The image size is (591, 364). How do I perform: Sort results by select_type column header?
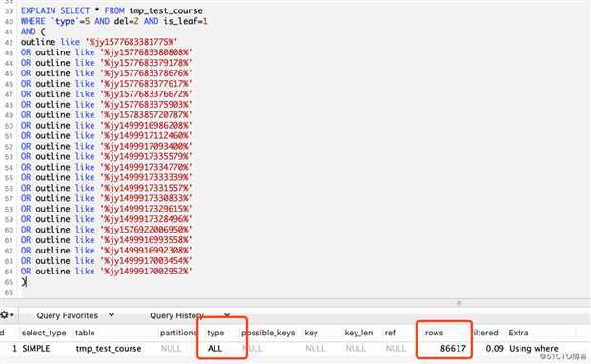click(x=44, y=333)
